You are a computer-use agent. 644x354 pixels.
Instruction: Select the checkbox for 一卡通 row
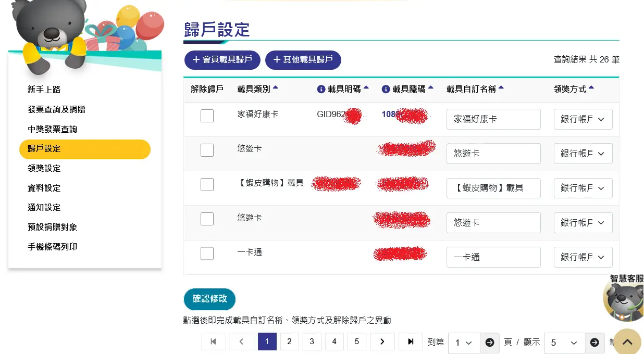coord(207,254)
